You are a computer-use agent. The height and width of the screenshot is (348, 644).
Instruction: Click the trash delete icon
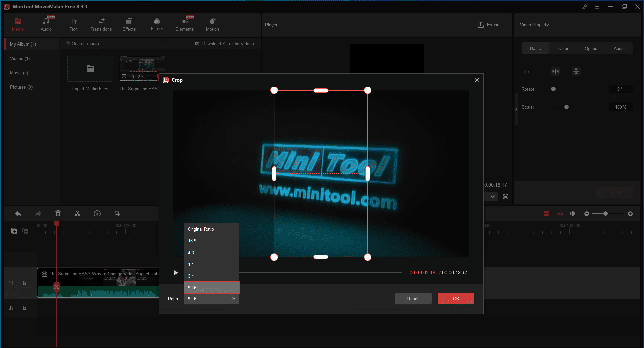click(58, 213)
